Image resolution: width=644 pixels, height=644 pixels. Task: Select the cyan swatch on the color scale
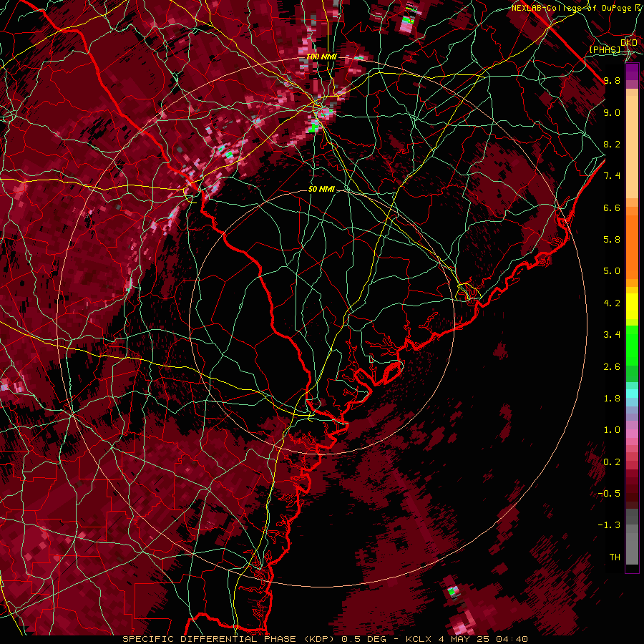632,394
